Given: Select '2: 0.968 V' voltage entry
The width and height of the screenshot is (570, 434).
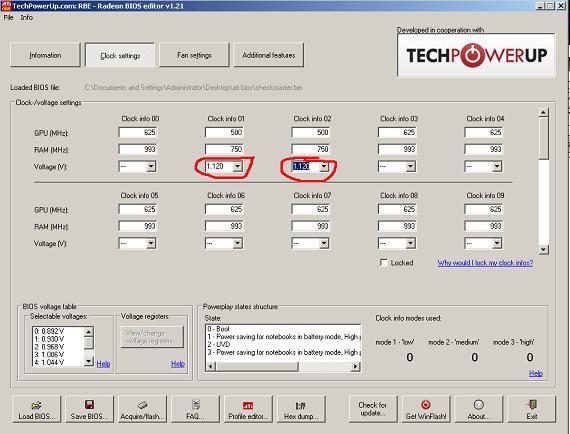Looking at the screenshot, I should pos(49,347).
